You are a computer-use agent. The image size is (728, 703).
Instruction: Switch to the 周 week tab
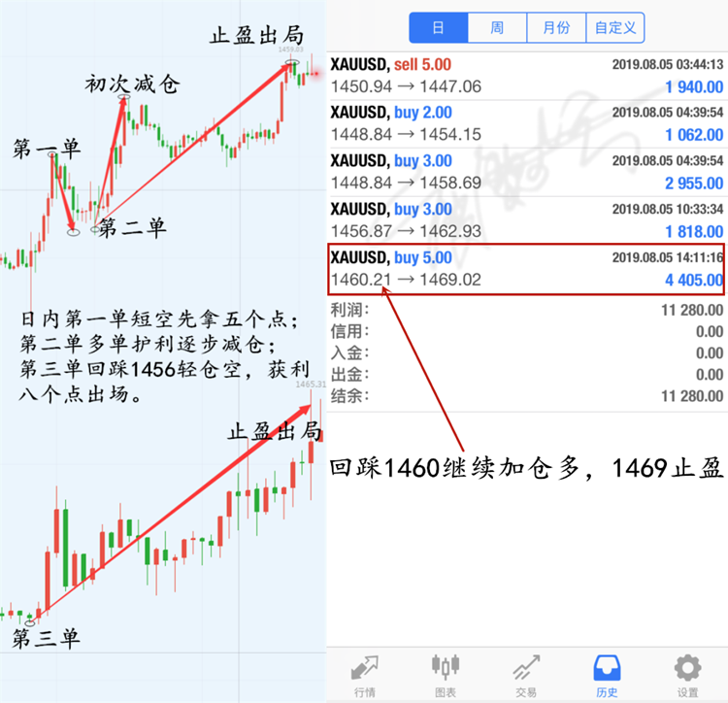(x=497, y=28)
